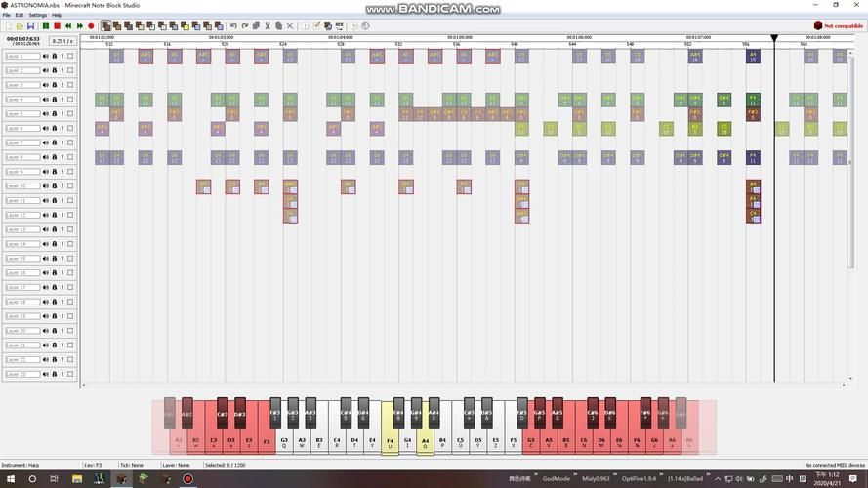Tick the select-all checkbox for Layer 5
Image resolution: width=868 pixels, height=488 pixels.
(70, 113)
